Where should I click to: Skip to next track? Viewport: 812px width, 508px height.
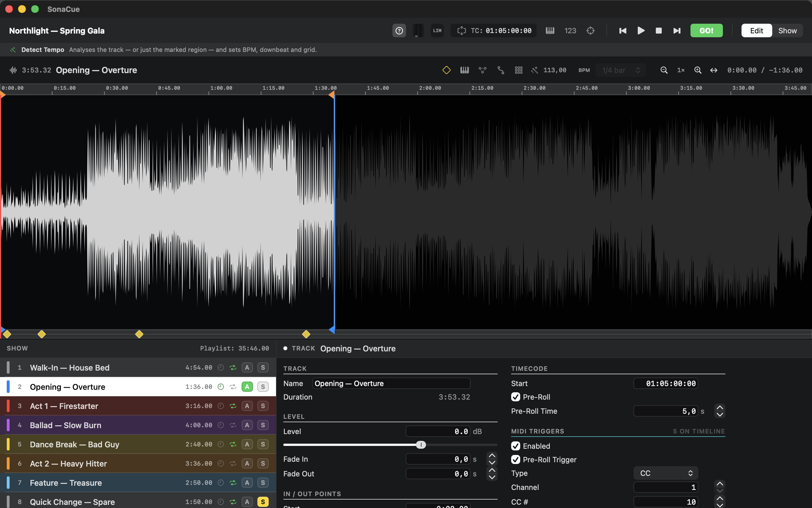(677, 30)
